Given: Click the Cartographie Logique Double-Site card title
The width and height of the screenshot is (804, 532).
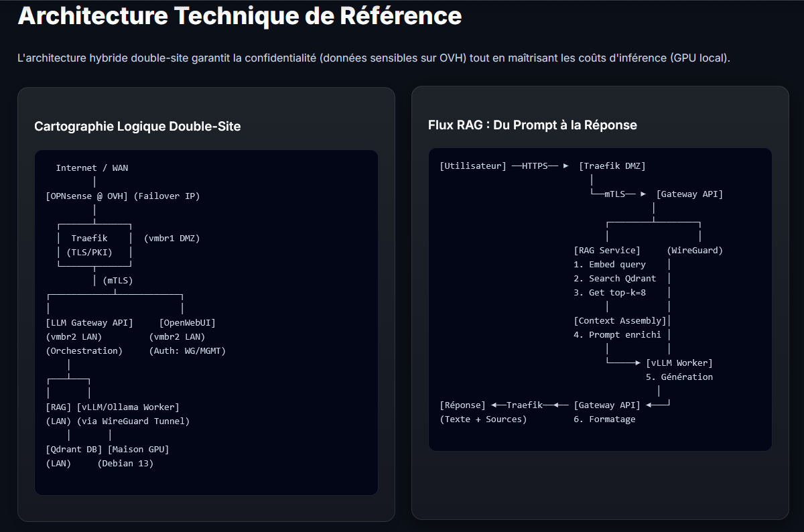Looking at the screenshot, I should [x=137, y=126].
